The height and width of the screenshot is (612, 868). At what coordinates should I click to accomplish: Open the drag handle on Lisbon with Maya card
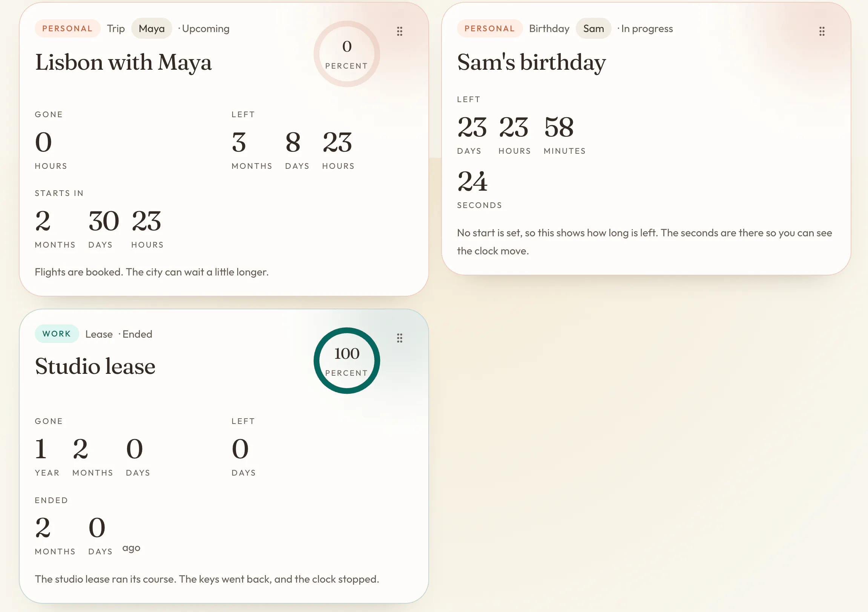click(400, 31)
